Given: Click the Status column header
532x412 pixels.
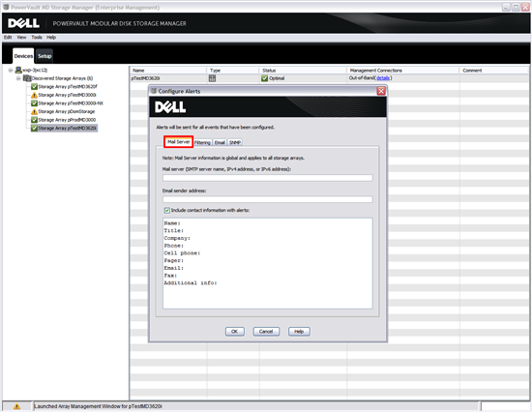Looking at the screenshot, I should pos(303,71).
